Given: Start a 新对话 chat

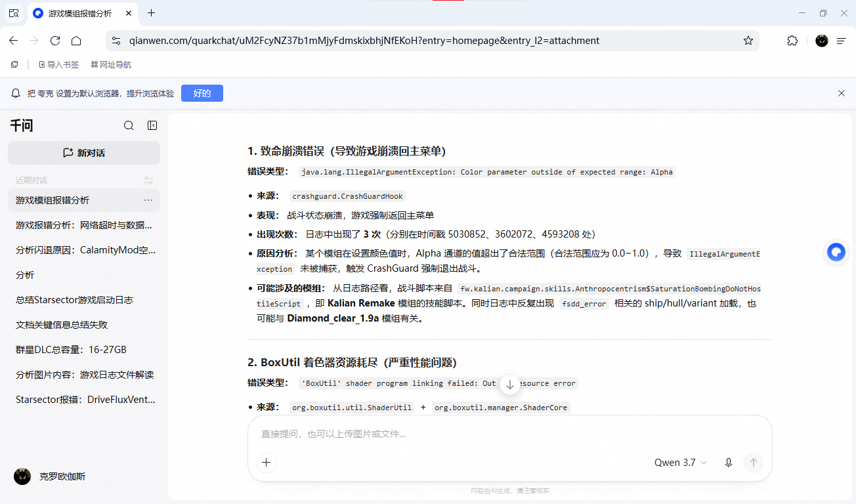Looking at the screenshot, I should click(84, 153).
